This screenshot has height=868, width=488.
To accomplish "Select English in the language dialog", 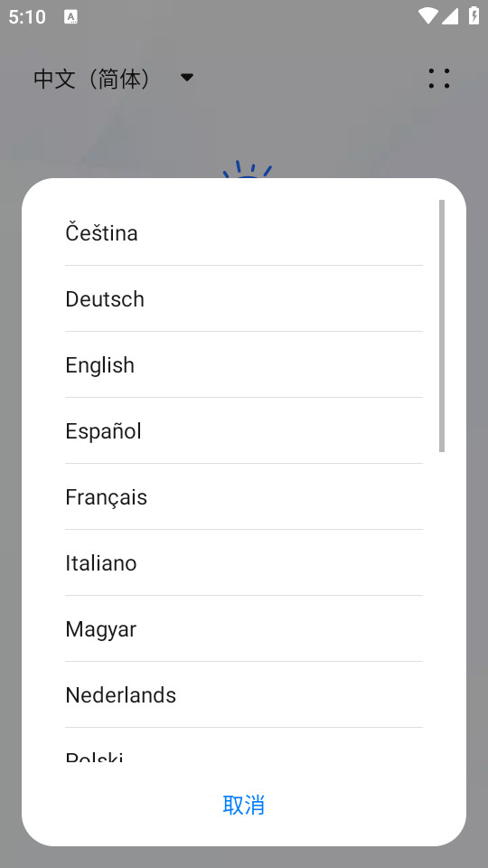I will 244,364.
